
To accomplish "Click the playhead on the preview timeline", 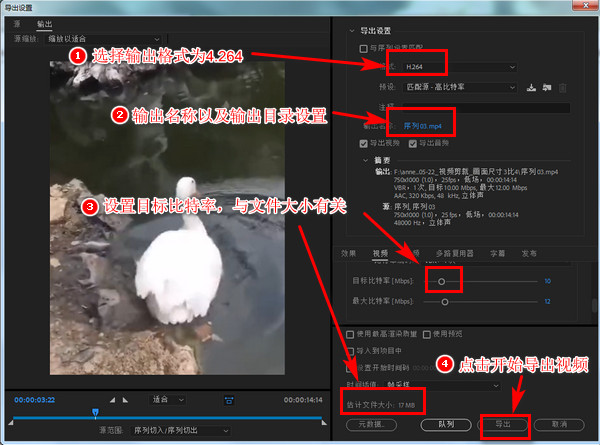I will click(x=95, y=412).
